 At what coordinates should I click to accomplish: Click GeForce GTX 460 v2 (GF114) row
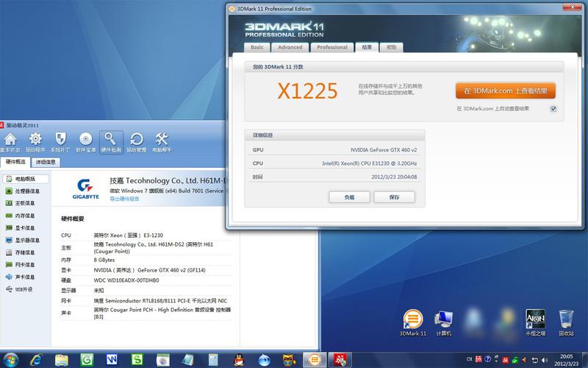click(x=146, y=270)
